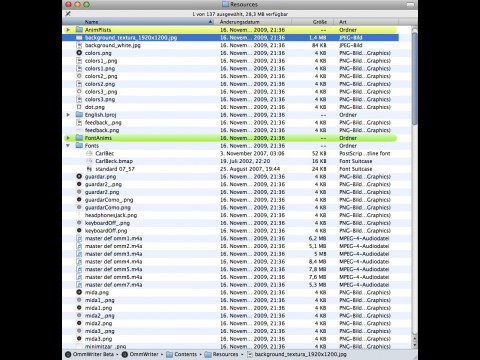Select the colors3.png row
Image resolution: width=480 pixels, height=360 pixels.
click(x=230, y=99)
